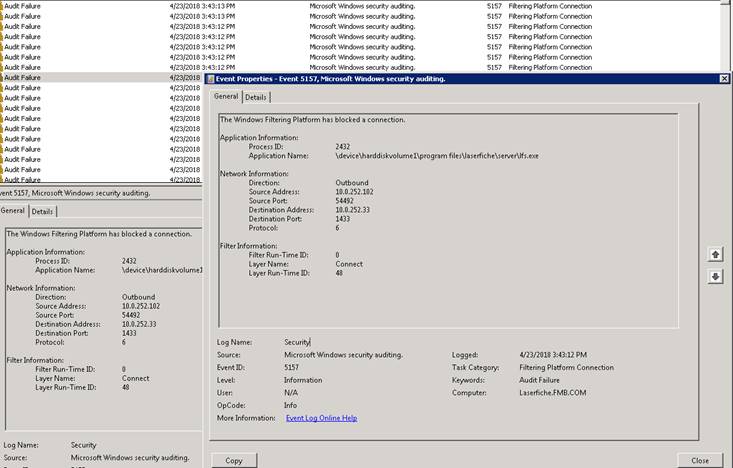733x468 pixels.
Task: Select General tab in Event Properties dialog
Action: [x=226, y=97]
